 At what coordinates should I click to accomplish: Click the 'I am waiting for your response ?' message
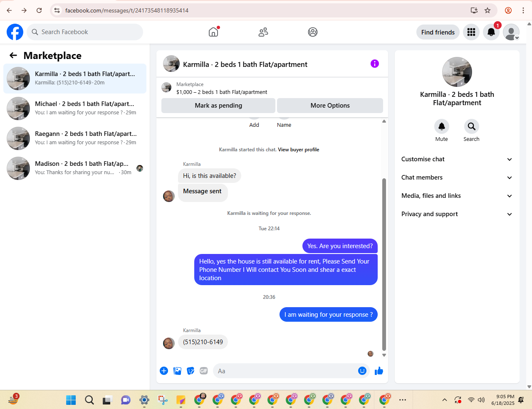point(329,315)
